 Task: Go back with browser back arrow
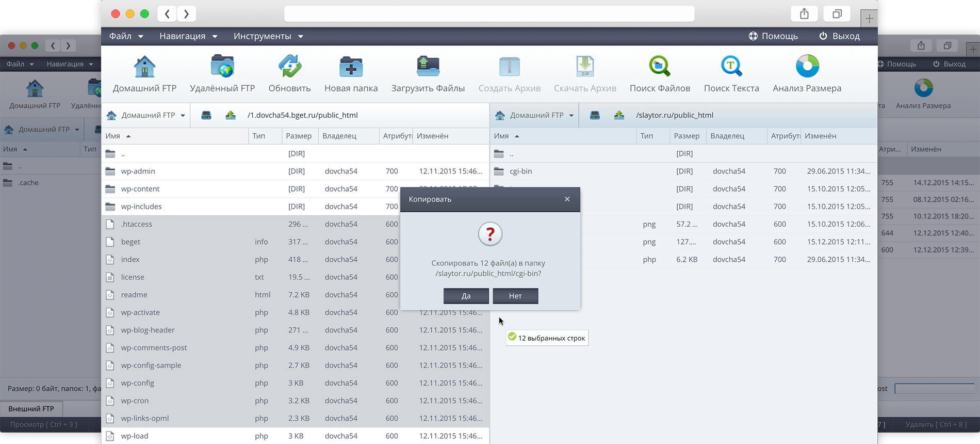(x=167, y=14)
